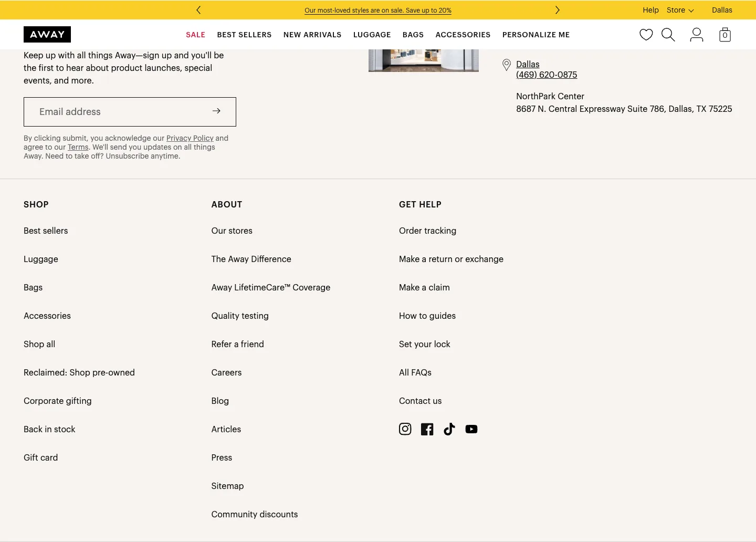Open Careers link
756x542 pixels.
227,372
